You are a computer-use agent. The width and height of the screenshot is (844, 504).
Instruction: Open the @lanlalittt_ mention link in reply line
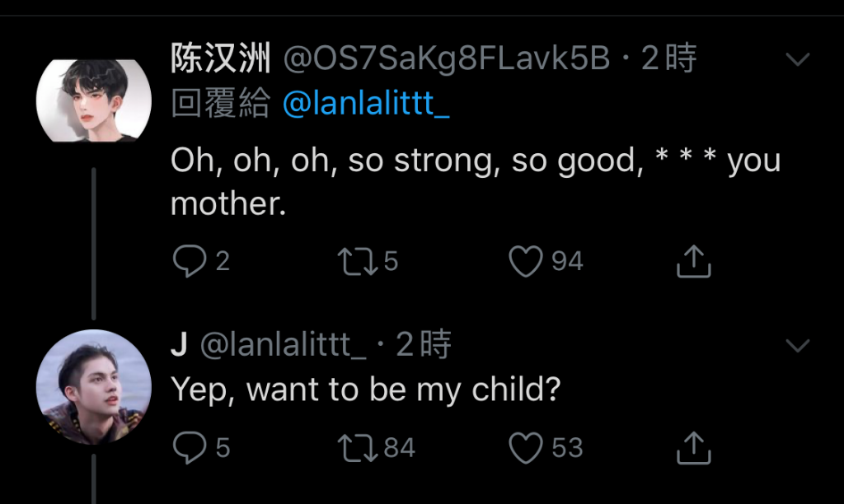366,103
